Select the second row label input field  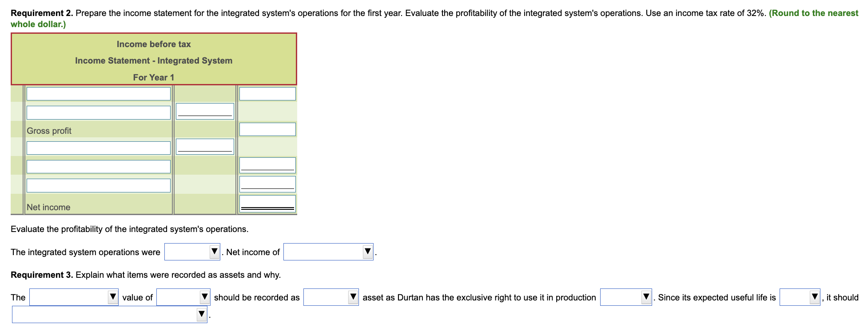(99, 112)
